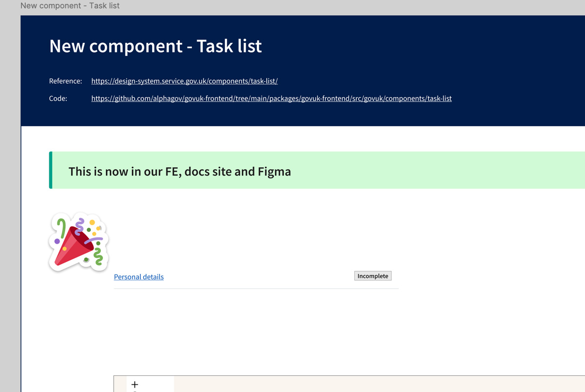Select the party popper emoji sticker
Viewport: 585px width, 392px height.
tap(78, 241)
